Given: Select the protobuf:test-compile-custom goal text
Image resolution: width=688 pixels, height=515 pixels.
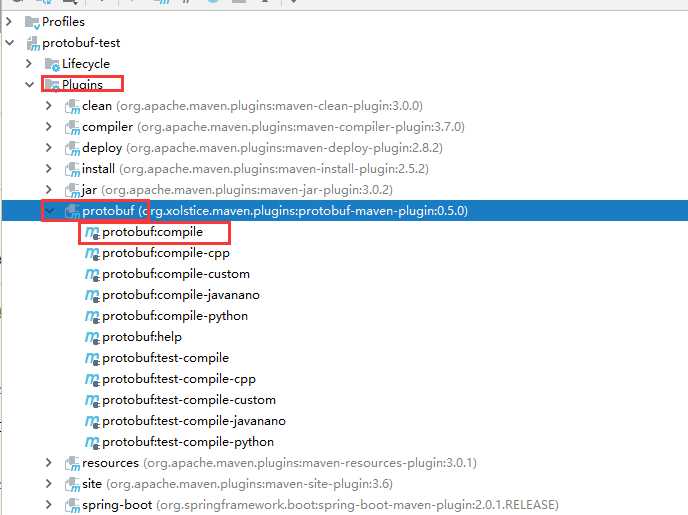Looking at the screenshot, I should pos(189,400).
